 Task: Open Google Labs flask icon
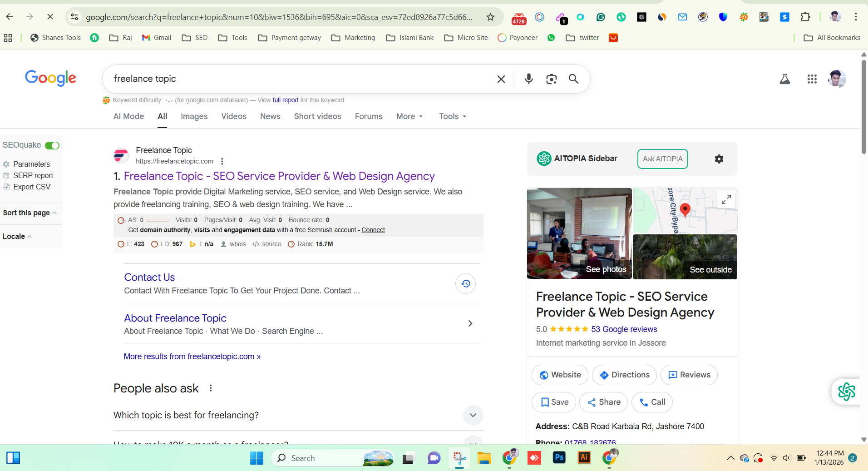[784, 79]
